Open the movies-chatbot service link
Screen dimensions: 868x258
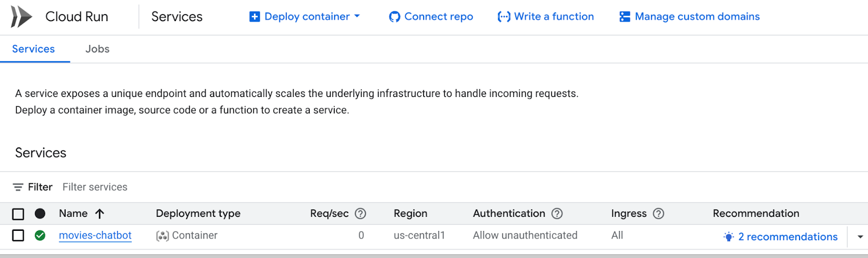coord(95,235)
